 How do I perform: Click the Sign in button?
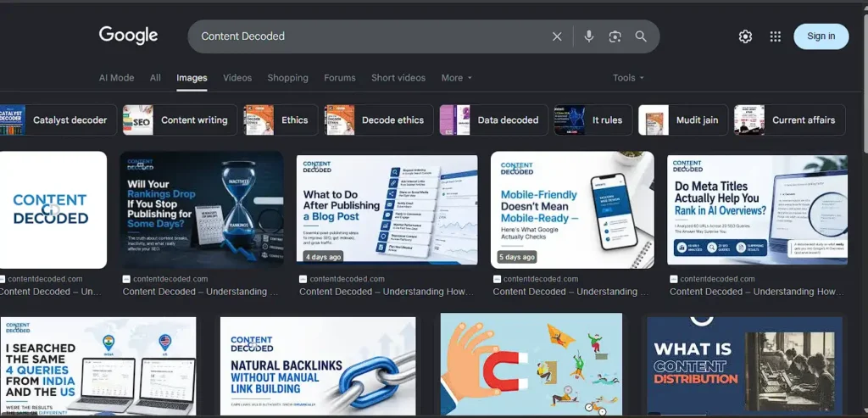click(x=821, y=36)
